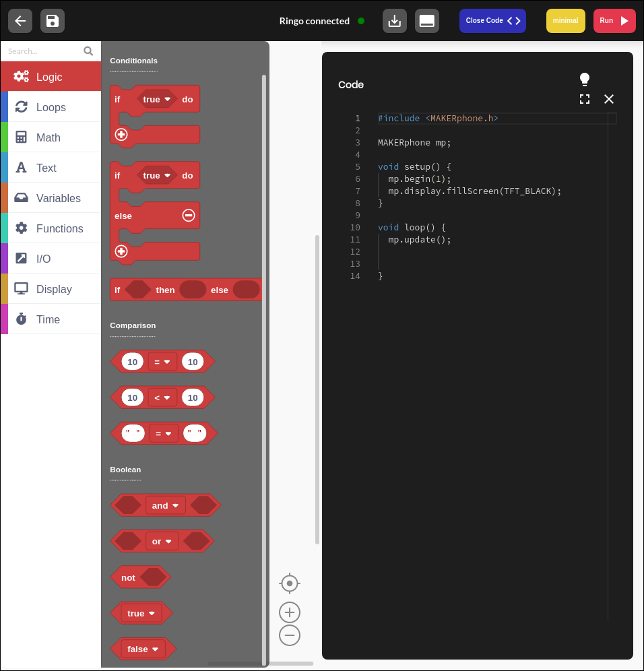Close the Code panel with the X
Image resolution: width=644 pixels, height=671 pixels.
point(609,99)
